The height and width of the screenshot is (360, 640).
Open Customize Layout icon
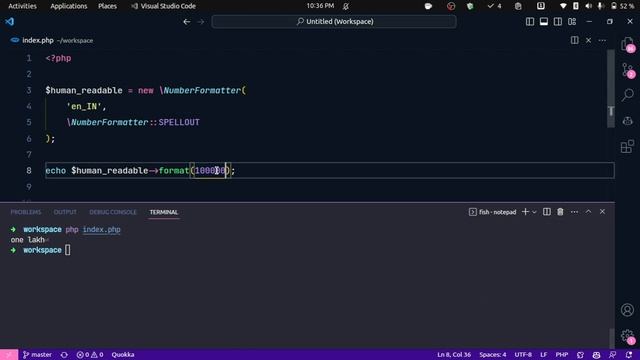pos(572,22)
